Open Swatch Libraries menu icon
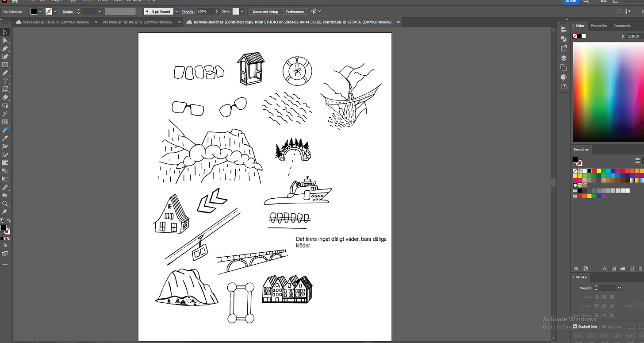 [x=576, y=269]
